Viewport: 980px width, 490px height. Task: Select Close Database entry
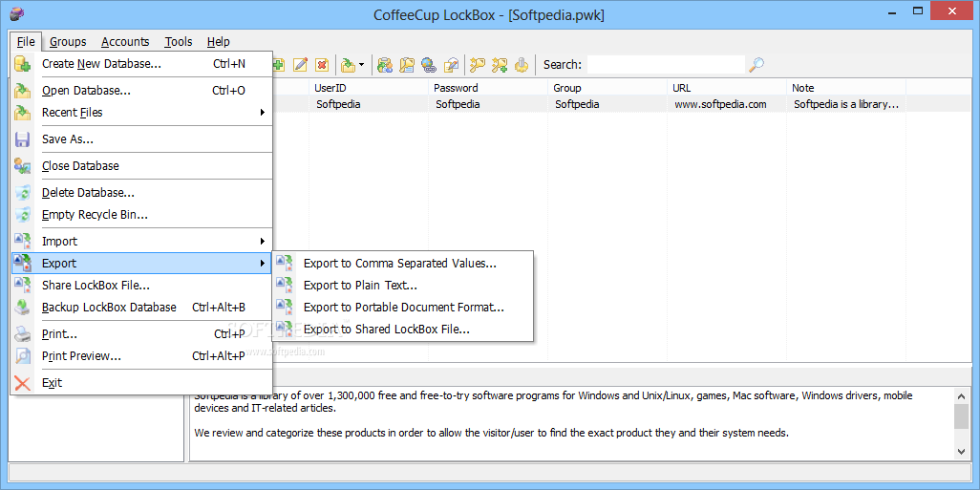(142, 166)
